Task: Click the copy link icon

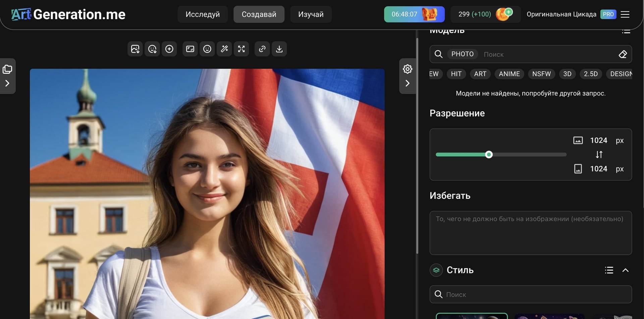Action: [x=262, y=49]
